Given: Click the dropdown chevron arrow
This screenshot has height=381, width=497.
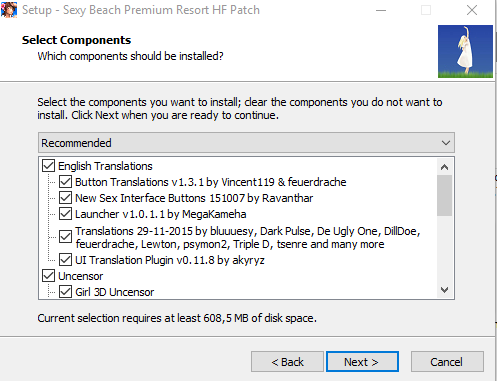Looking at the screenshot, I should coord(446,143).
